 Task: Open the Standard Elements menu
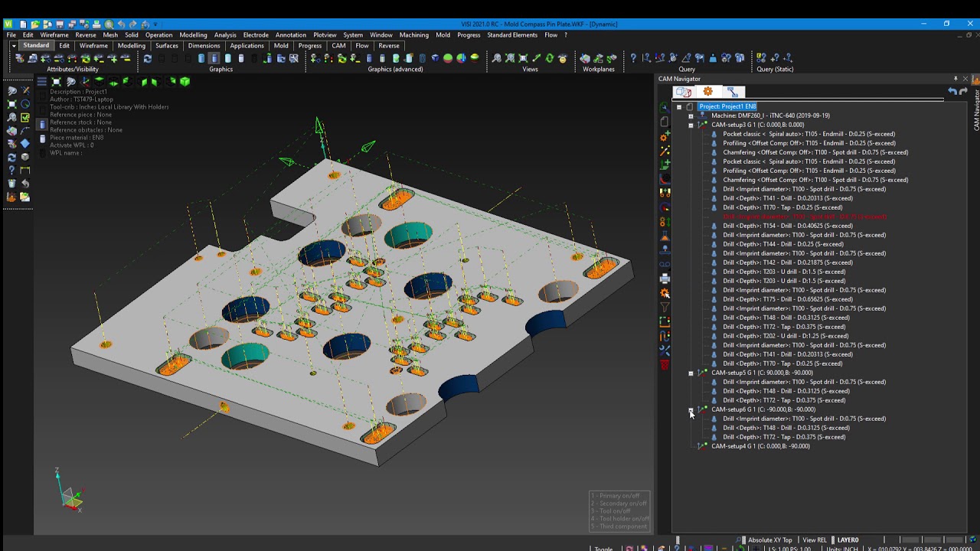click(512, 34)
